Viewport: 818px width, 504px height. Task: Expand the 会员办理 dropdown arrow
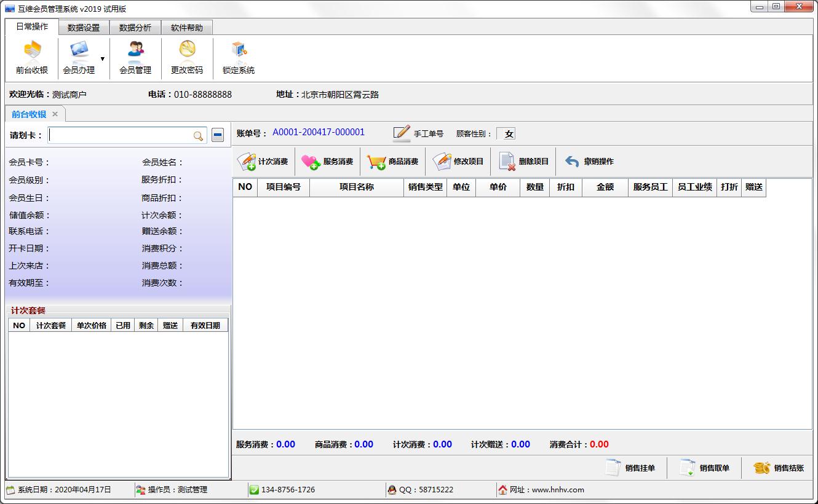103,59
